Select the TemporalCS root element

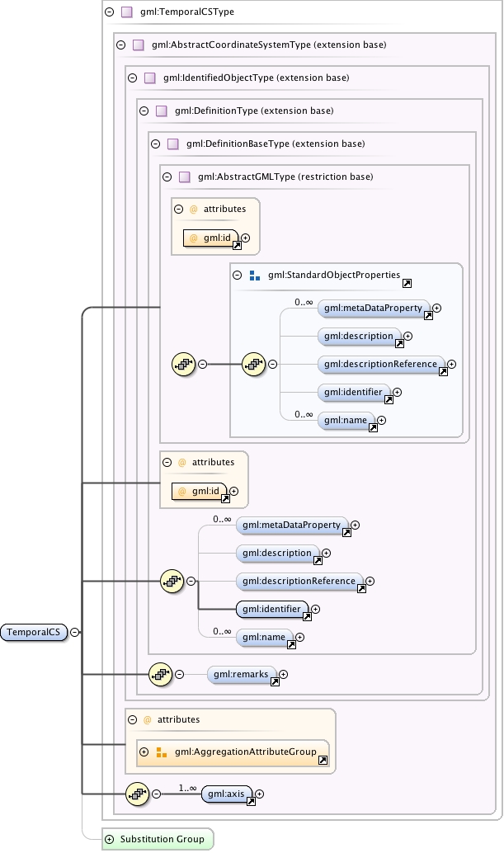pyautogui.click(x=34, y=632)
